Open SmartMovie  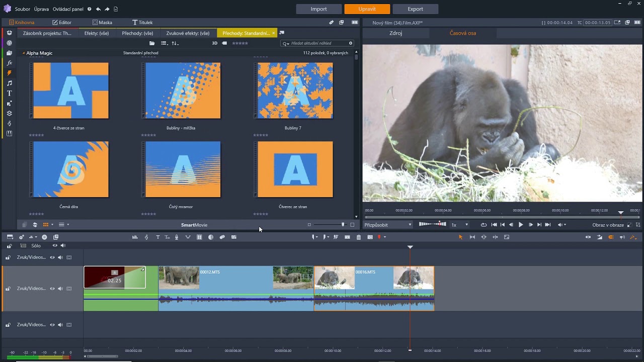(194, 225)
